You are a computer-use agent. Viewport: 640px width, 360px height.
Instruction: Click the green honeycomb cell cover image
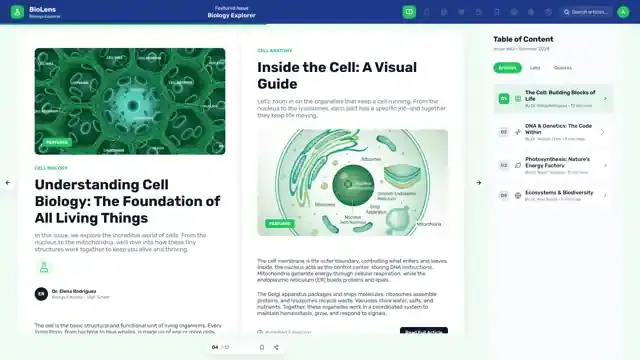point(130,101)
